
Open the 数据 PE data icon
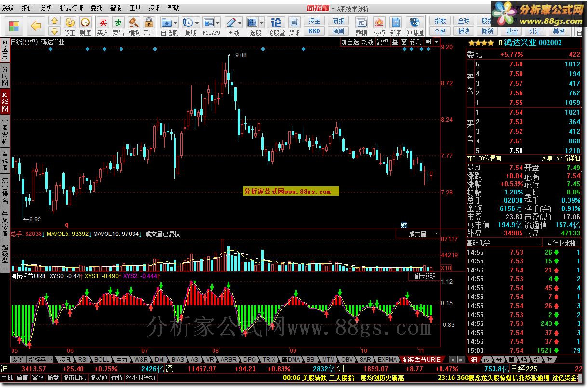click(x=361, y=23)
